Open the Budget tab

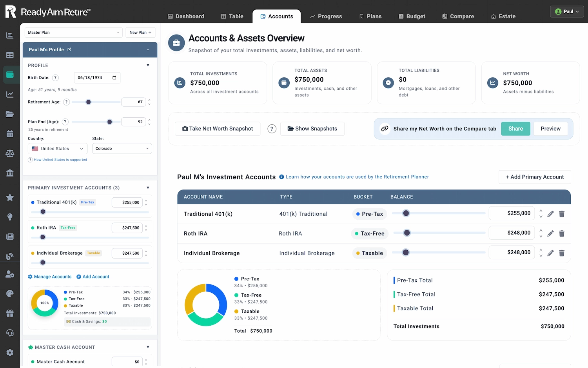(x=412, y=16)
